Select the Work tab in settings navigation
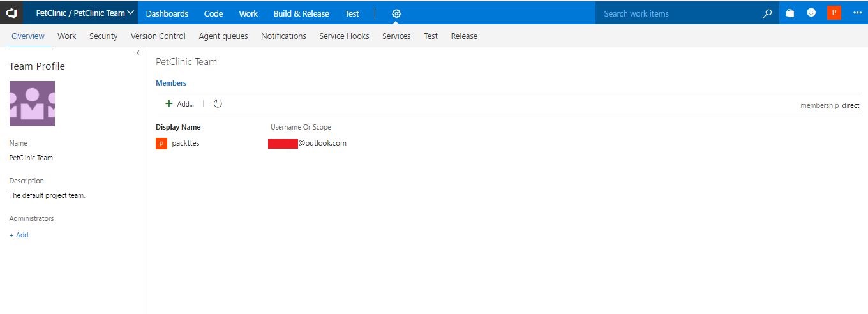The height and width of the screenshot is (314, 868). point(67,36)
